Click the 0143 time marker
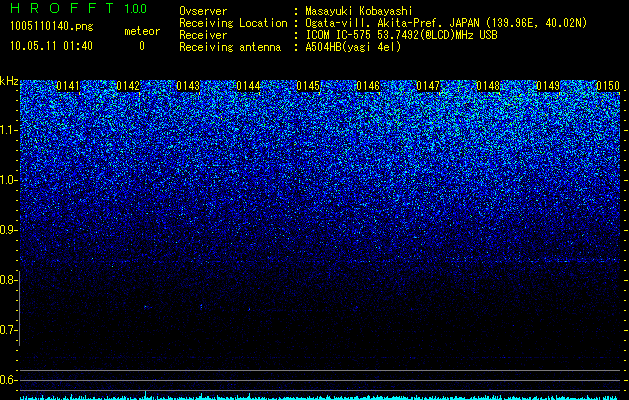 (188, 86)
